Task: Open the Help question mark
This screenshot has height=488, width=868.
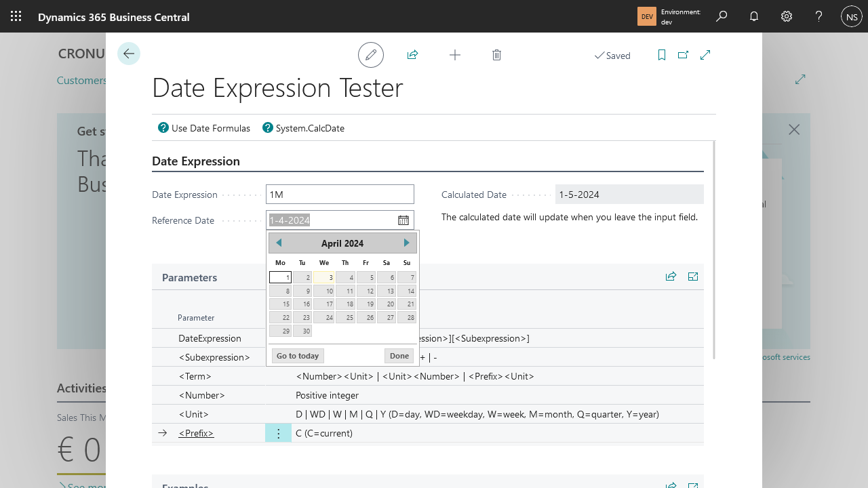Action: [x=819, y=16]
